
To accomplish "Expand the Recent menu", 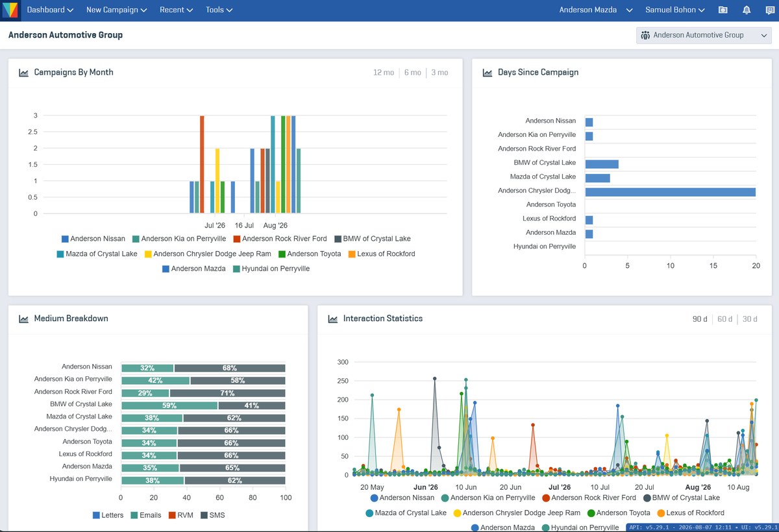I will 177,10.
